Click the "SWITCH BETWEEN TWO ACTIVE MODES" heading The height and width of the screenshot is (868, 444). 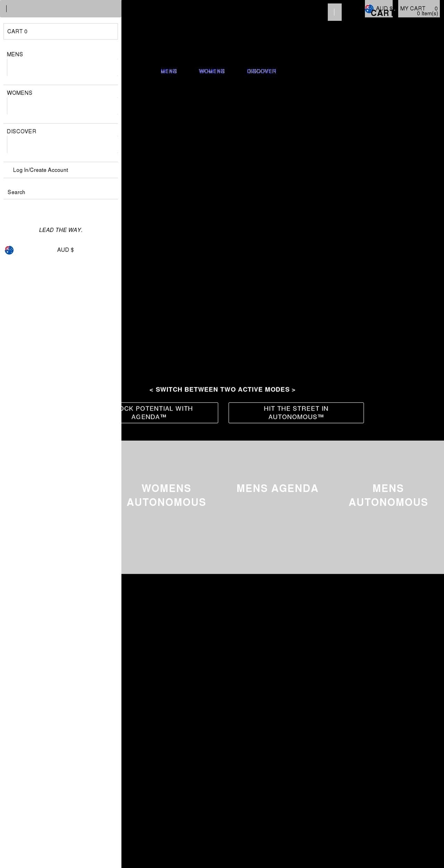222,389
